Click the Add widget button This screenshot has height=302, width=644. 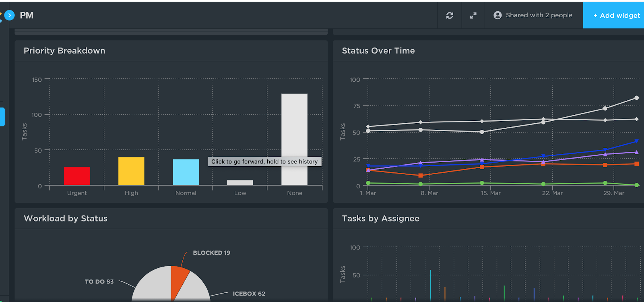pyautogui.click(x=613, y=15)
